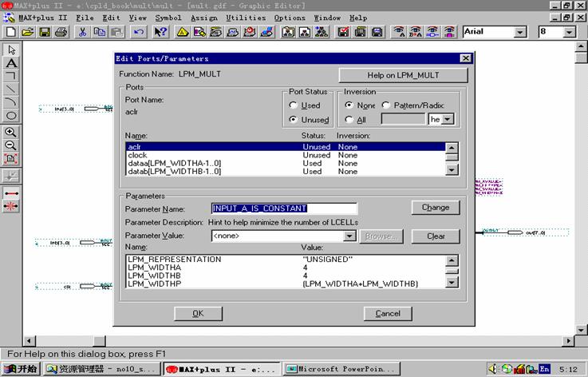Open the Arial font dropdown
588x377 pixels.
click(519, 32)
